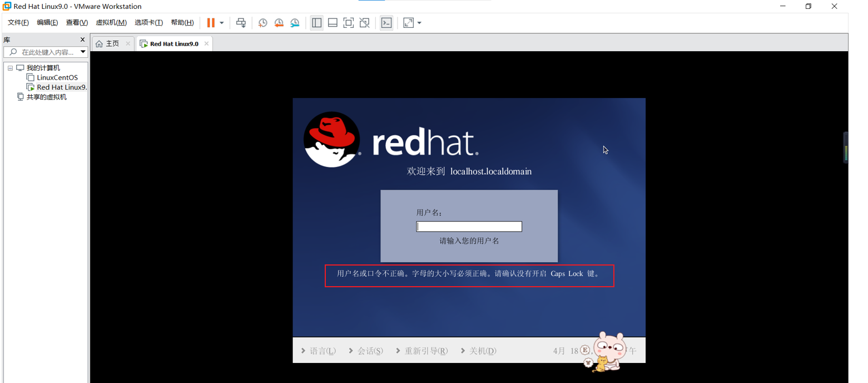
Task: Click the username input field
Action: point(468,226)
